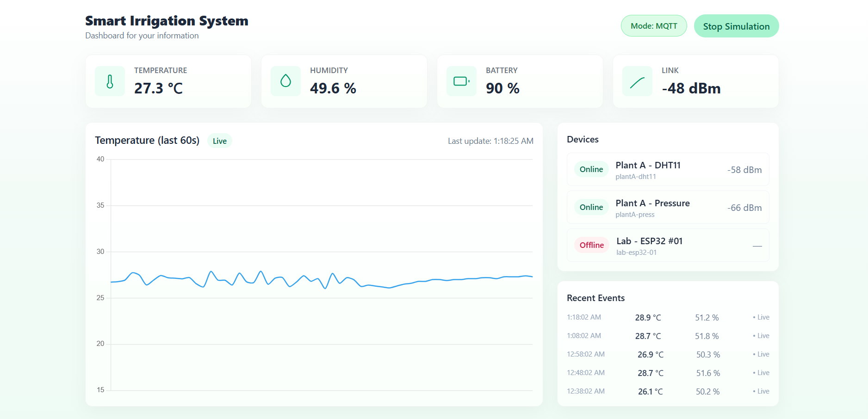Click the Live indicator on the 1:18:02 AM event
Screen dimensions: 868x419
pos(761,317)
